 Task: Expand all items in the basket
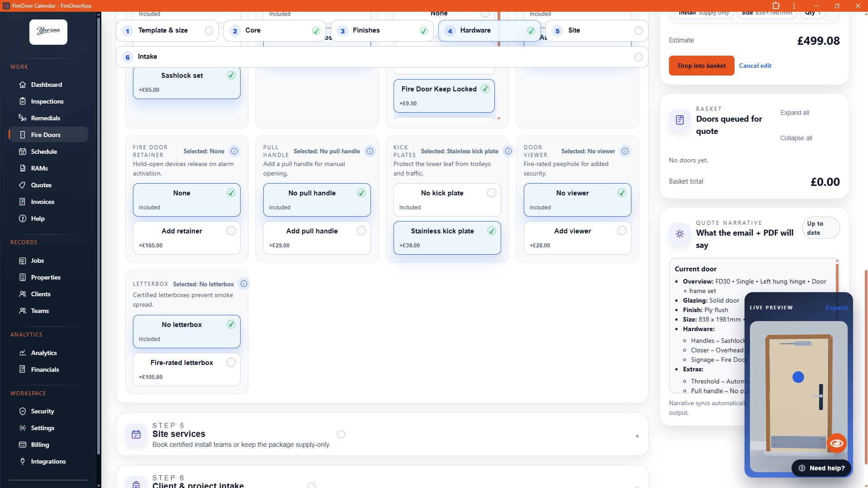(x=794, y=113)
